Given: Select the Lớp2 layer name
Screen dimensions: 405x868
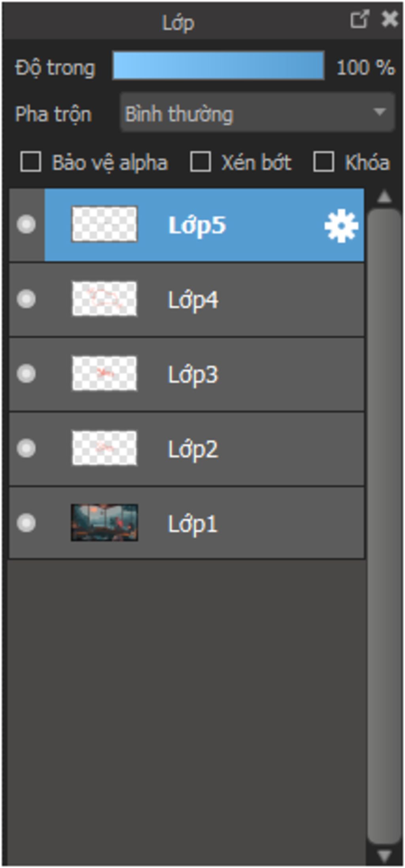Looking at the screenshot, I should [x=193, y=449].
